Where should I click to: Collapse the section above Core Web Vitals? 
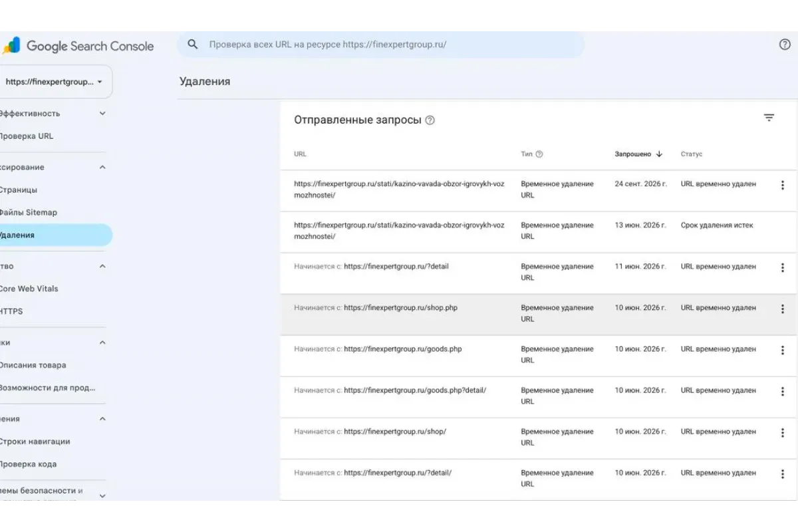(102, 266)
